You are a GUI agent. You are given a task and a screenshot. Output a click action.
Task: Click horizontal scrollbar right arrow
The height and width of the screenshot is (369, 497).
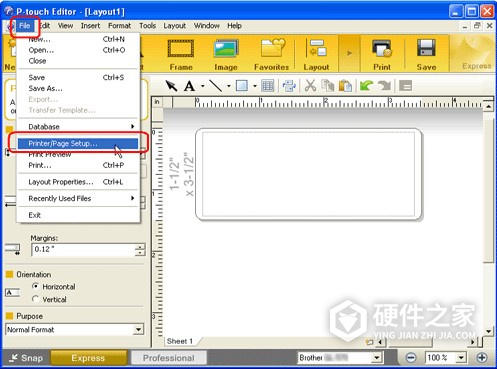pyautogui.click(x=472, y=342)
